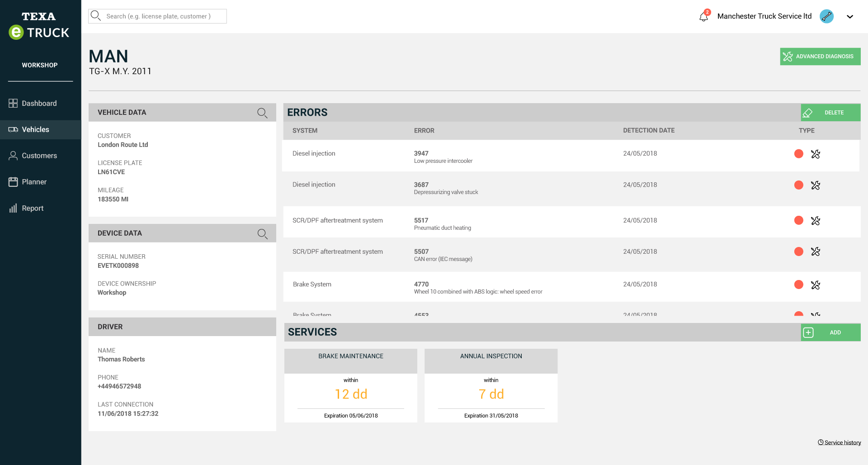The height and width of the screenshot is (465, 868).
Task: Click the workshop wrench avatar icon
Action: (x=827, y=16)
